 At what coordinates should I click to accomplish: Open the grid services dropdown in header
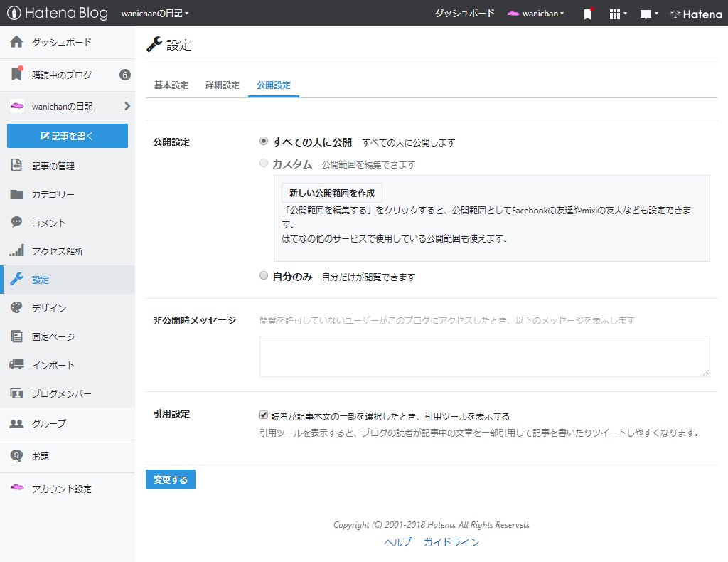pyautogui.click(x=618, y=14)
